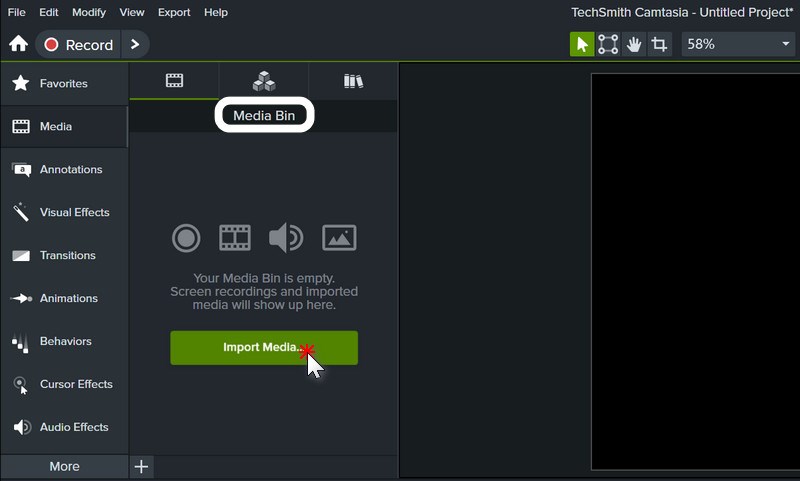The width and height of the screenshot is (800, 481).
Task: Open the Cursor Effects panel
Action: pyautogui.click(x=63, y=385)
